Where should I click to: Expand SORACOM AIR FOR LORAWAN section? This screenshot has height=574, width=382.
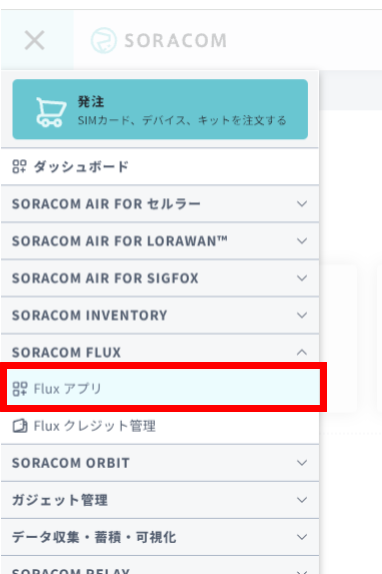click(x=160, y=241)
